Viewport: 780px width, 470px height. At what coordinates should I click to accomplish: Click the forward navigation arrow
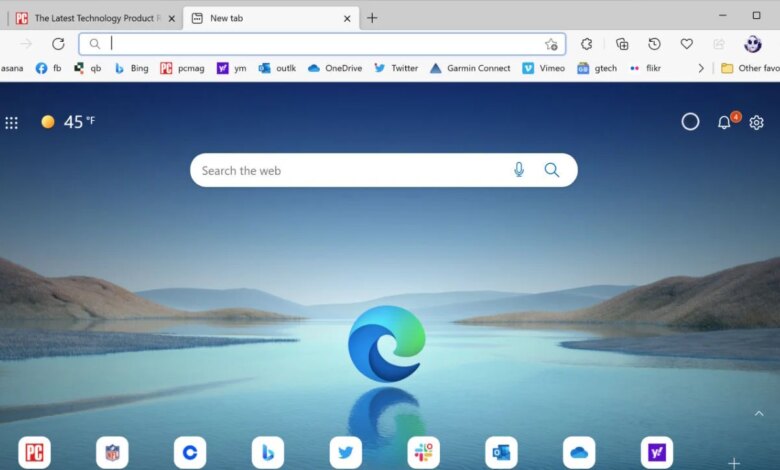(26, 44)
